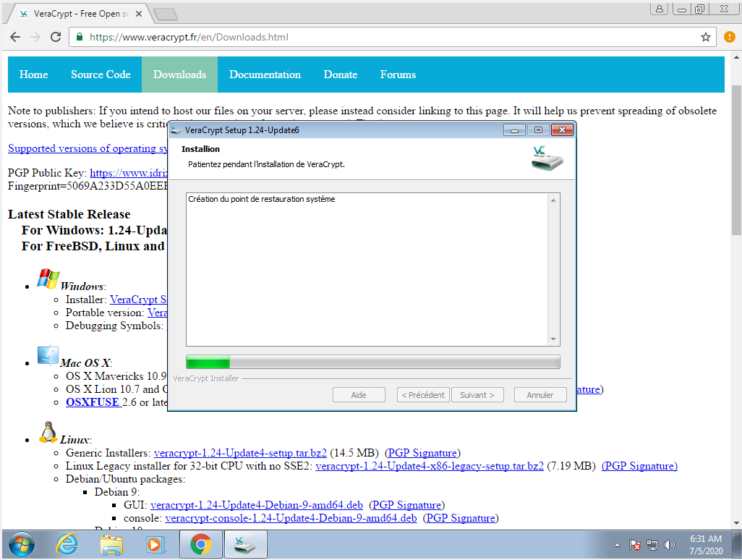Download the veracrypt-console Debian-9 deb
Screen dimensions: 742x560
click(291, 518)
